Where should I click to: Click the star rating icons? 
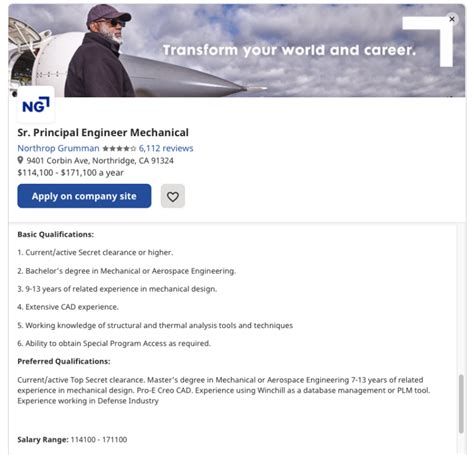[x=119, y=148]
